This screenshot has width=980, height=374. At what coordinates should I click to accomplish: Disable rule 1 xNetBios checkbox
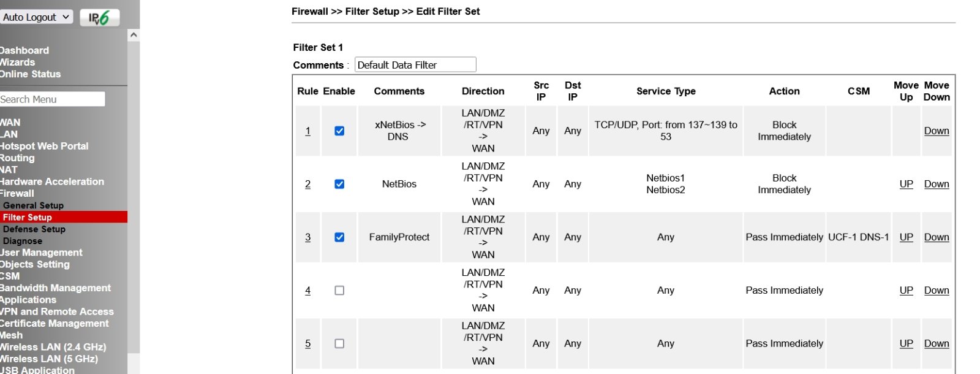point(339,131)
